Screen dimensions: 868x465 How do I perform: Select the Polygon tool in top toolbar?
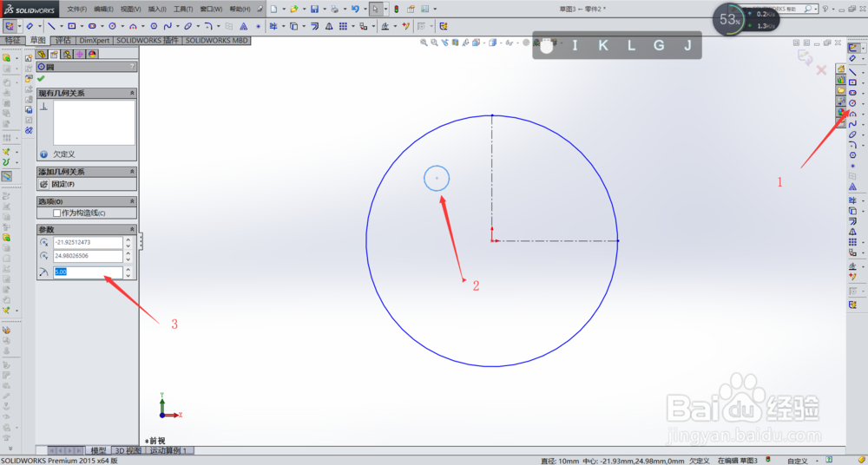(154, 26)
